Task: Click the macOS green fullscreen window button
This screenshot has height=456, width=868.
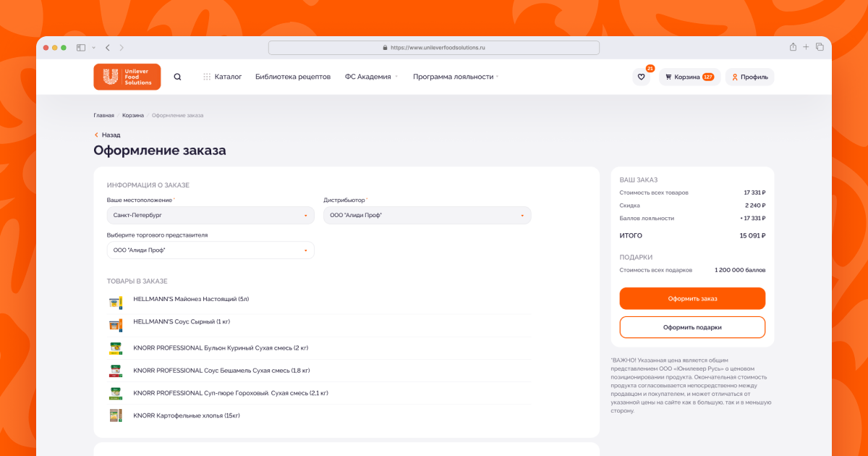Action: tap(64, 48)
